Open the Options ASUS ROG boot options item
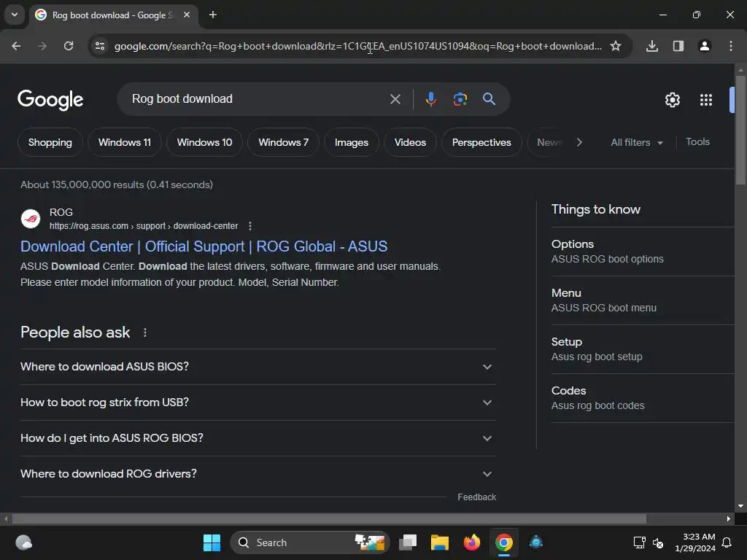This screenshot has width=747, height=560. [x=643, y=252]
